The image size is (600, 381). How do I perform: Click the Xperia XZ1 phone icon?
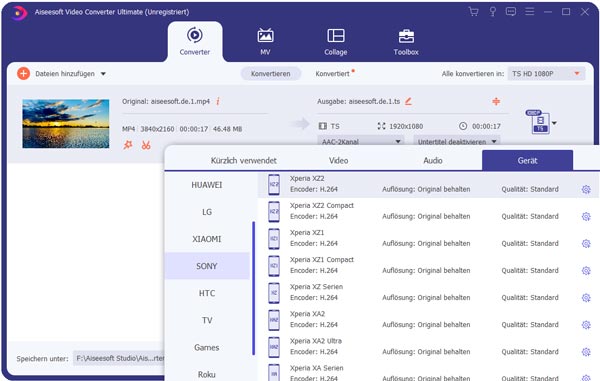tap(274, 239)
